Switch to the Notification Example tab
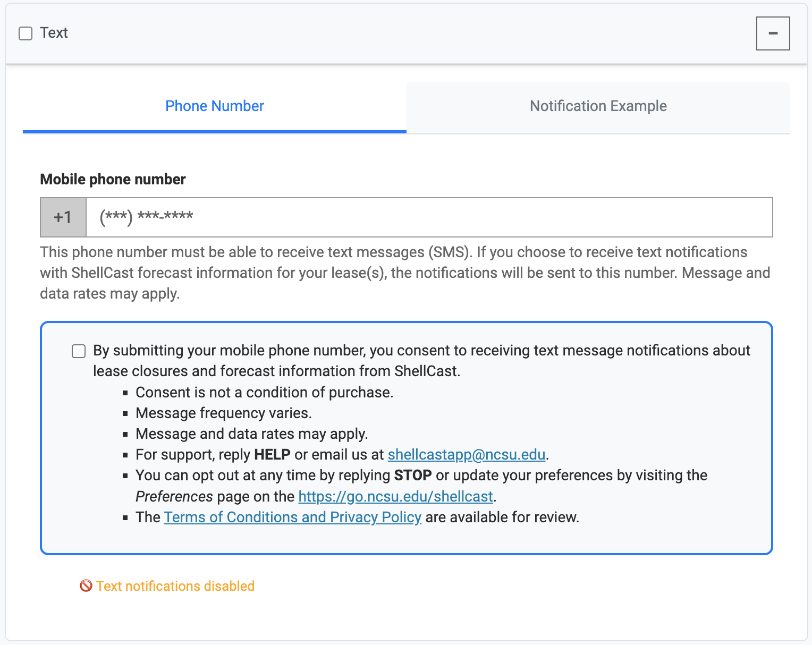This screenshot has height=645, width=812. pos(597,106)
